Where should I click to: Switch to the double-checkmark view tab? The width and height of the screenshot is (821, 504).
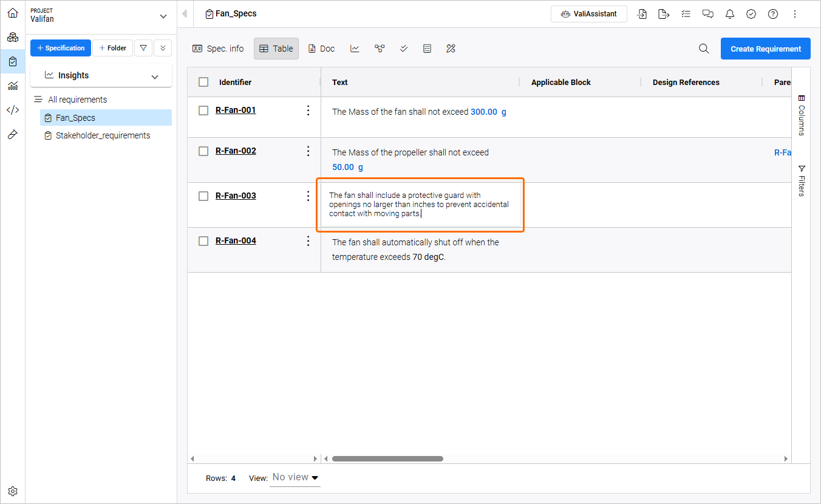tap(404, 49)
